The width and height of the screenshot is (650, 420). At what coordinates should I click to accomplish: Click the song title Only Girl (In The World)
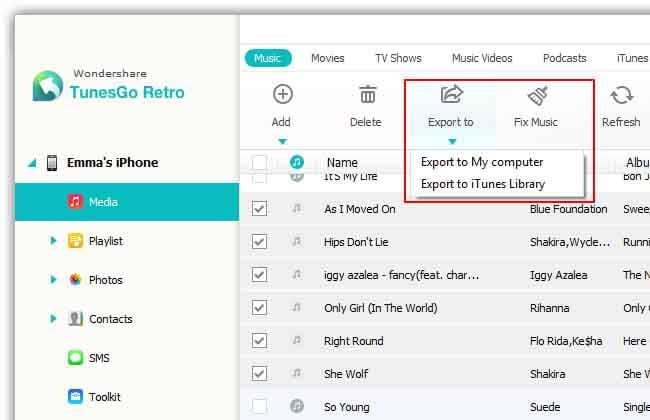click(x=381, y=308)
